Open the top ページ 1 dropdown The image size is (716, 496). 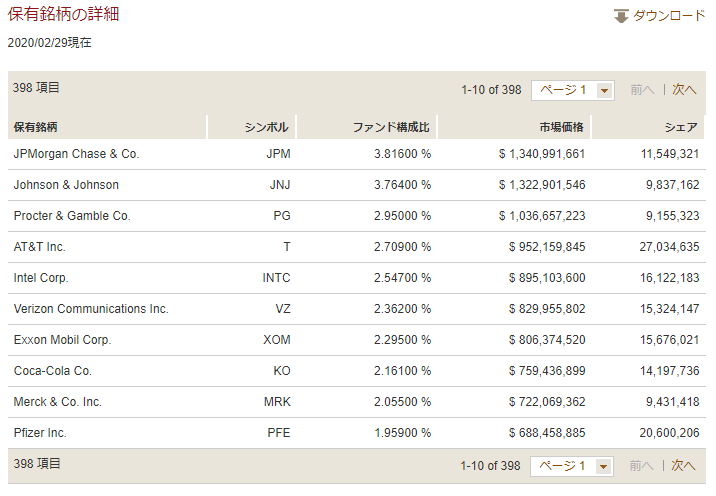click(x=573, y=90)
